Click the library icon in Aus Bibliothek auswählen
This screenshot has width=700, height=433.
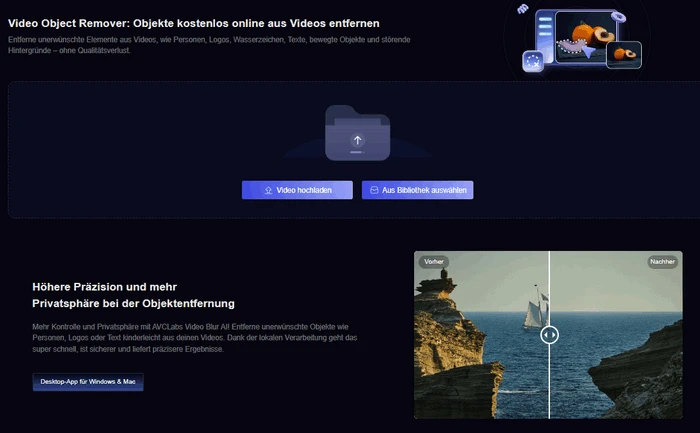[374, 190]
